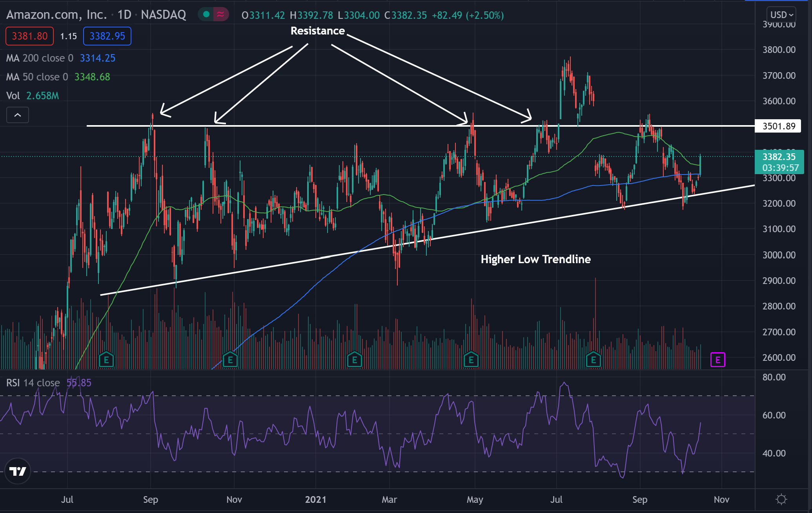The width and height of the screenshot is (812, 513).
Task: Click the Amazon.com, Inc. symbol title
Action: [x=56, y=15]
